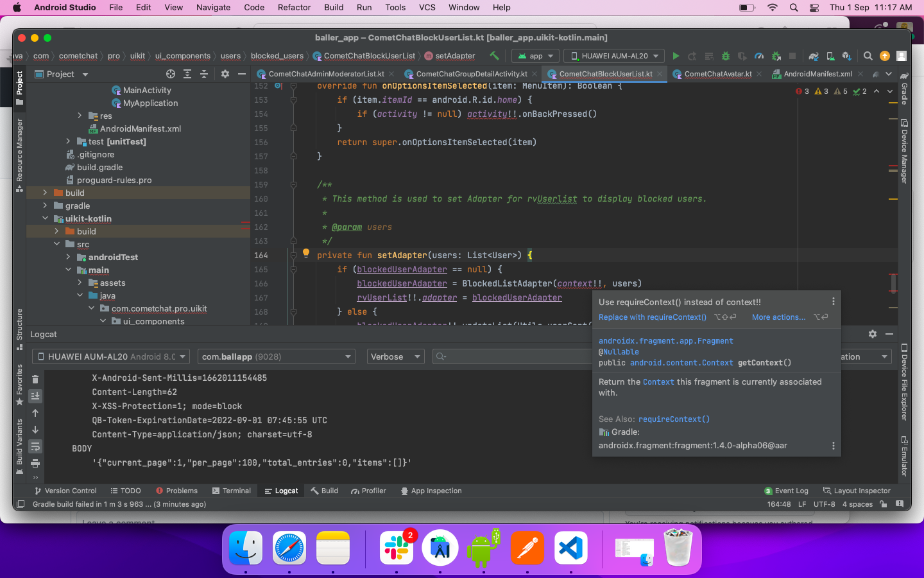This screenshot has width=924, height=578.
Task: Click the Logcat search field
Action: pos(513,356)
